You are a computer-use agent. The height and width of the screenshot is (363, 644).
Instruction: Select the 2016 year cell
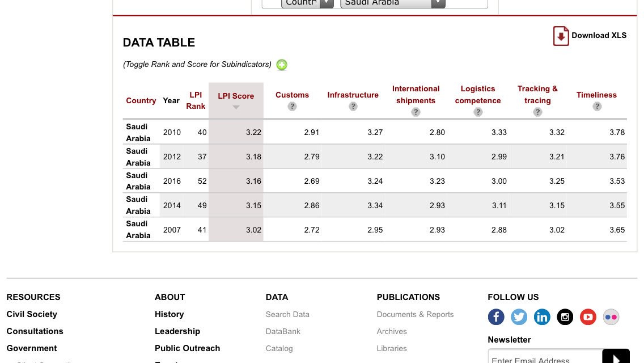[x=172, y=181]
